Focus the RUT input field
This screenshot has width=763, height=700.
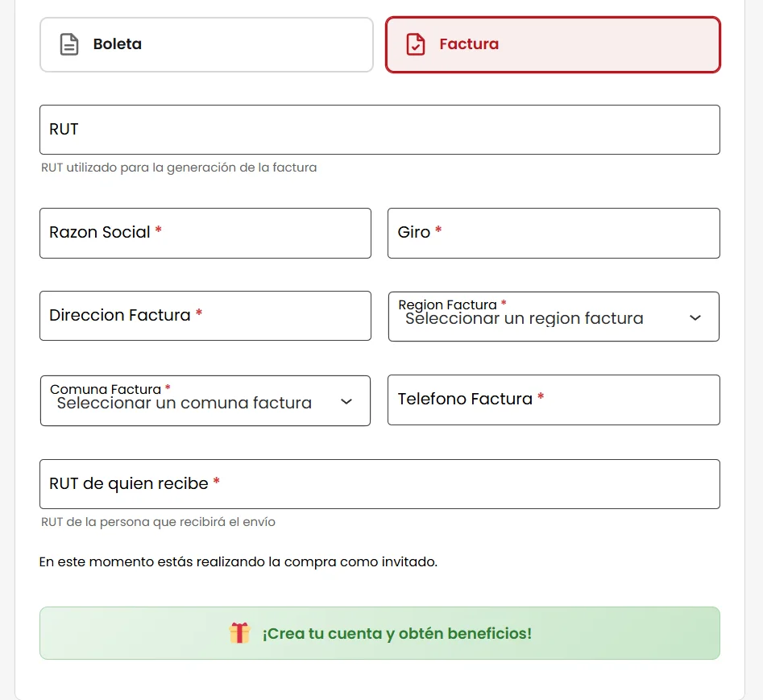379,129
